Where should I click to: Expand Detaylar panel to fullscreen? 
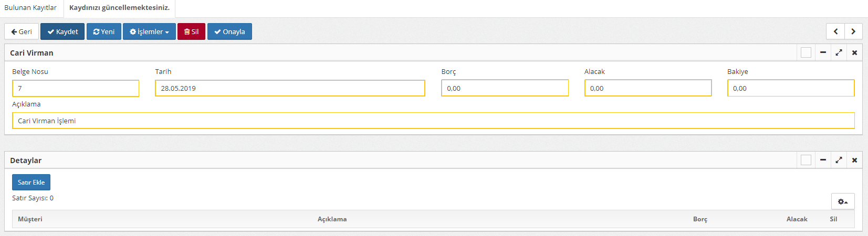pos(839,160)
